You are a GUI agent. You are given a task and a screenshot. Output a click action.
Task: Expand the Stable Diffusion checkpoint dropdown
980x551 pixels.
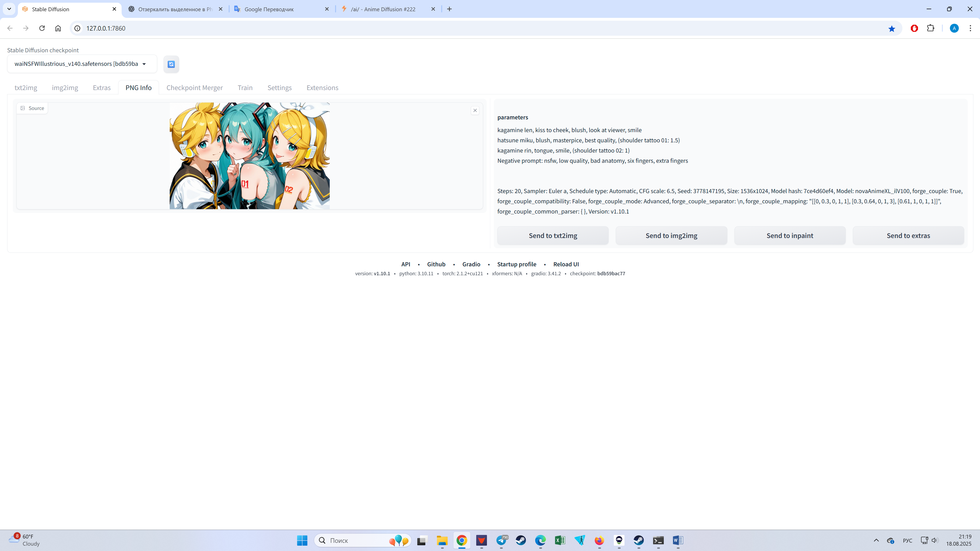pos(144,64)
